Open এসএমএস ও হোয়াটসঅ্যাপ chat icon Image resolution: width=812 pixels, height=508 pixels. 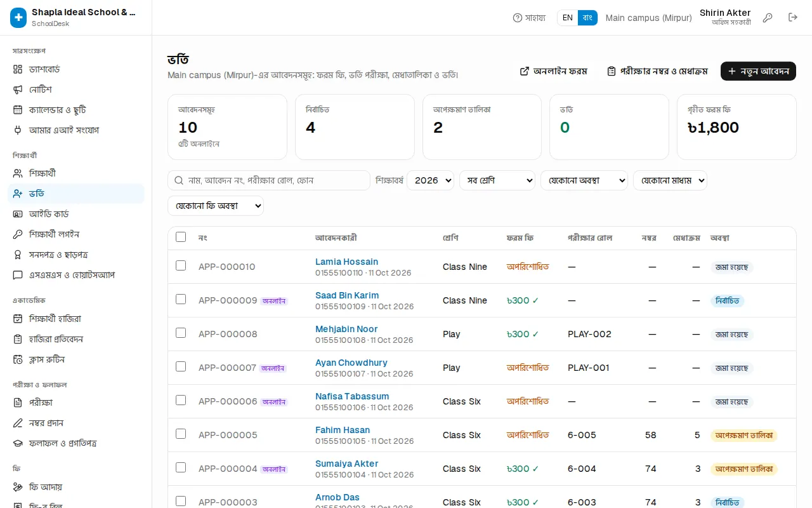coord(18,275)
